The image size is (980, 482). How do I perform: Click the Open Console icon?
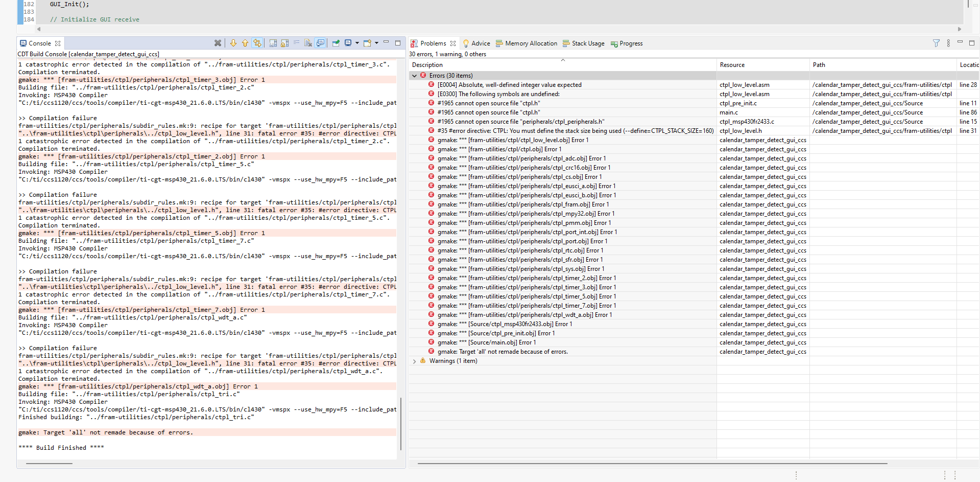[x=367, y=43]
